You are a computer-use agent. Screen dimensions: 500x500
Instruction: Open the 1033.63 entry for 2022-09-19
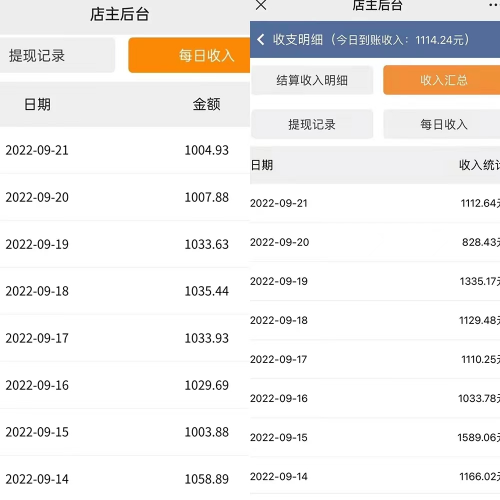coord(125,244)
